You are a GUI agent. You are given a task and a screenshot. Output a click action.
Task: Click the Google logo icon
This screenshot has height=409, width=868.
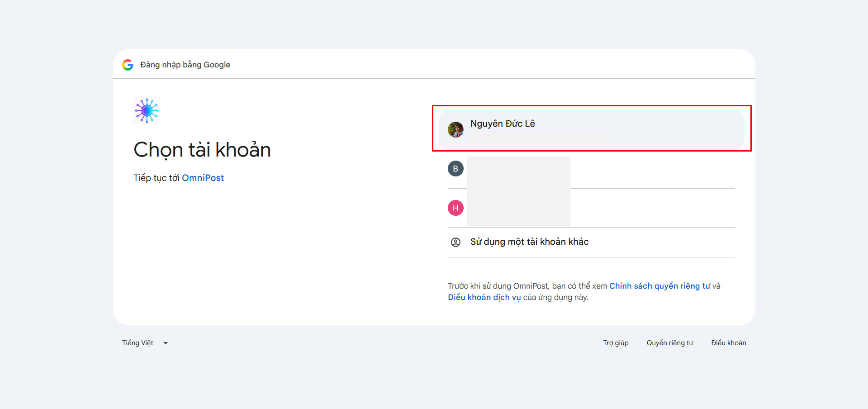coord(128,65)
